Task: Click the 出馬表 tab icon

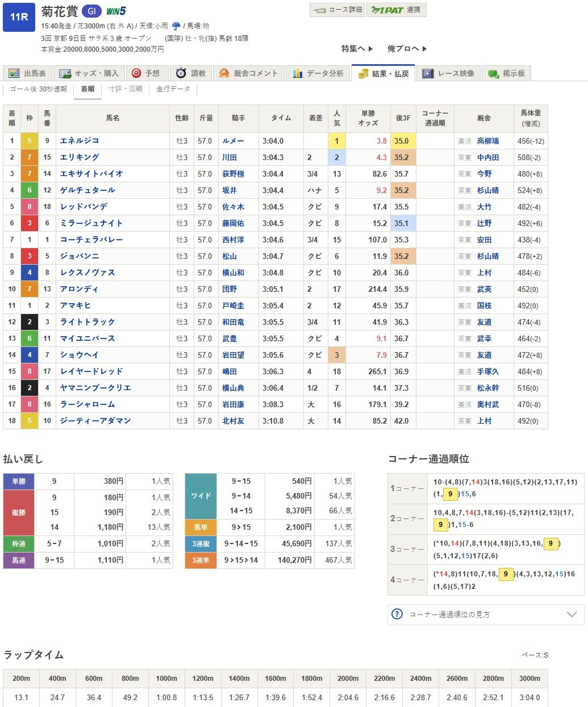Action: click(14, 74)
